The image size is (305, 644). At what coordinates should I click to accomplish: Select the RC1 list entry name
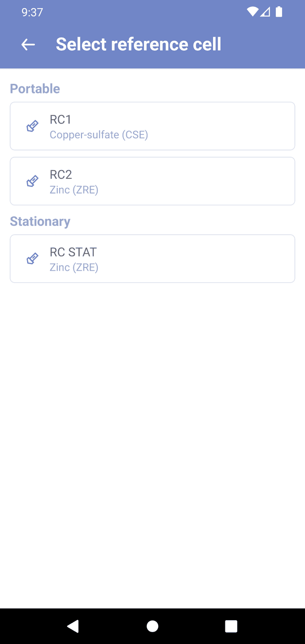point(61,119)
